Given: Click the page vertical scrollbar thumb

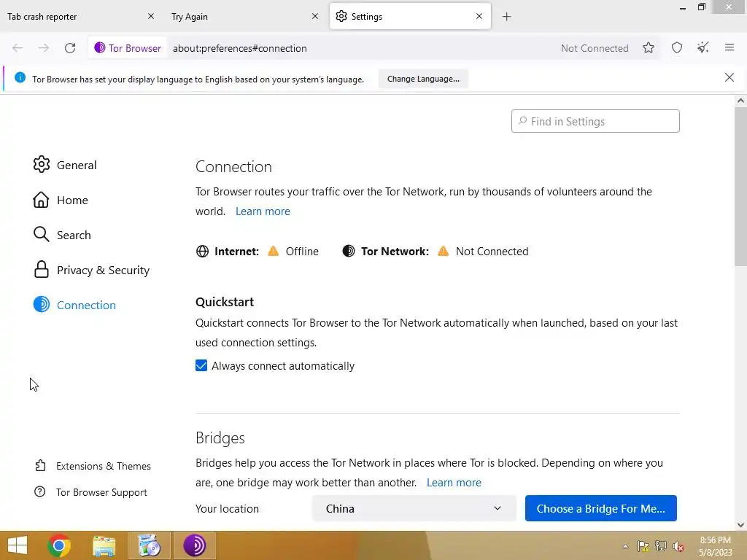Looking at the screenshot, I should pyautogui.click(x=740, y=187).
